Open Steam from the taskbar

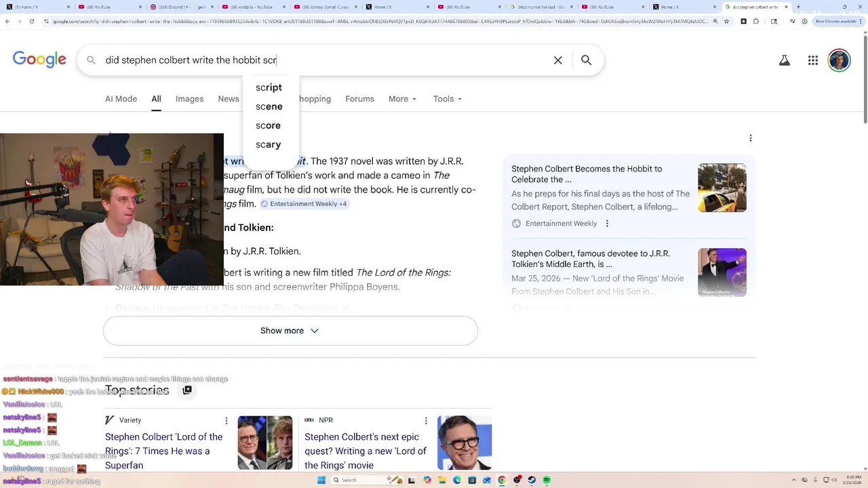point(532,480)
